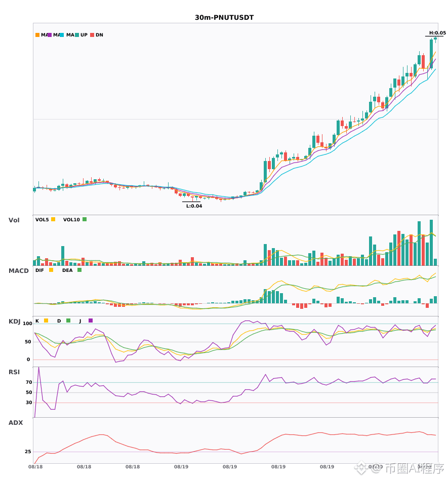
Task: Click the chart title 30m-PNUTUSDT
Action: pos(224,18)
